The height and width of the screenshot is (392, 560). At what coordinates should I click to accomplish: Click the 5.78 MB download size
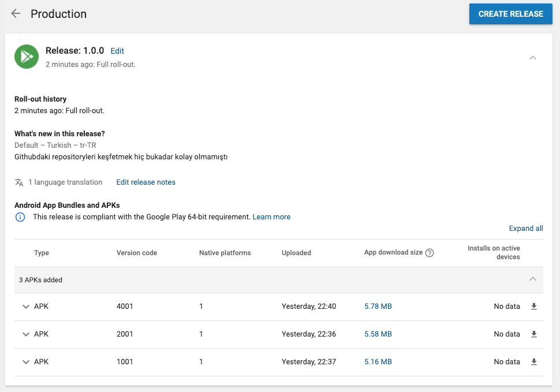click(x=378, y=307)
